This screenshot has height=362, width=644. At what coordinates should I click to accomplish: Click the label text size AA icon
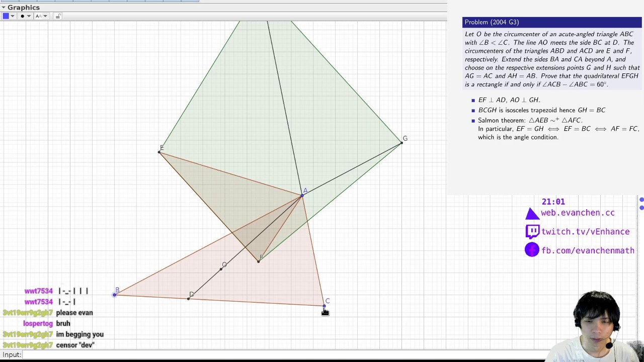click(38, 16)
